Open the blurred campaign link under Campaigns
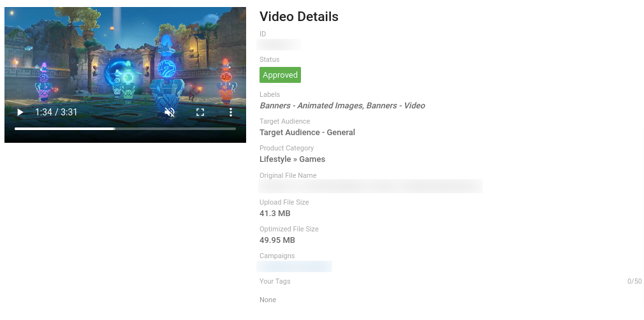Image resolution: width=644 pixels, height=320 pixels. [x=294, y=266]
